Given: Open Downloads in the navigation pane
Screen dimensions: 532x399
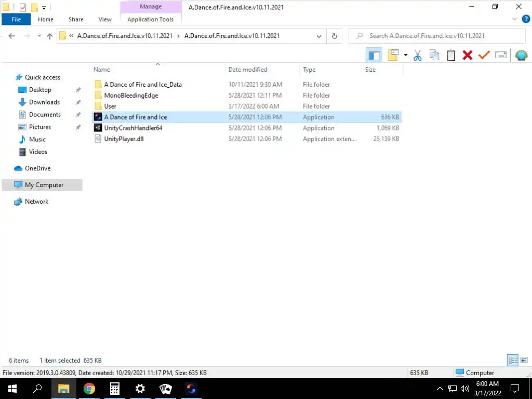Looking at the screenshot, I should (44, 102).
